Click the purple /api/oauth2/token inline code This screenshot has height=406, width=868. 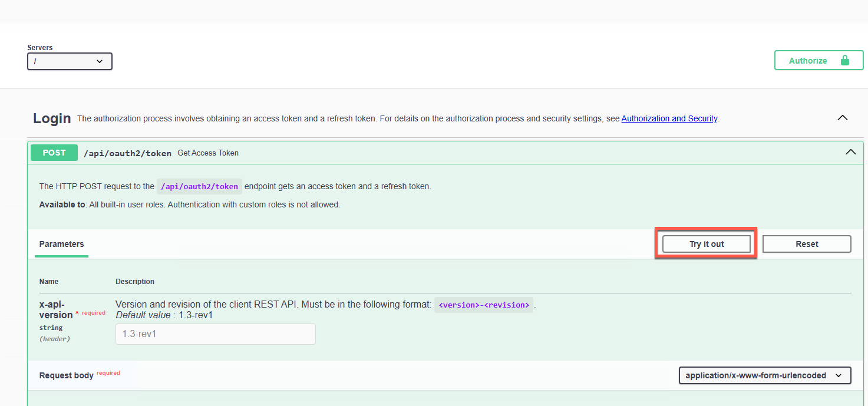click(199, 187)
